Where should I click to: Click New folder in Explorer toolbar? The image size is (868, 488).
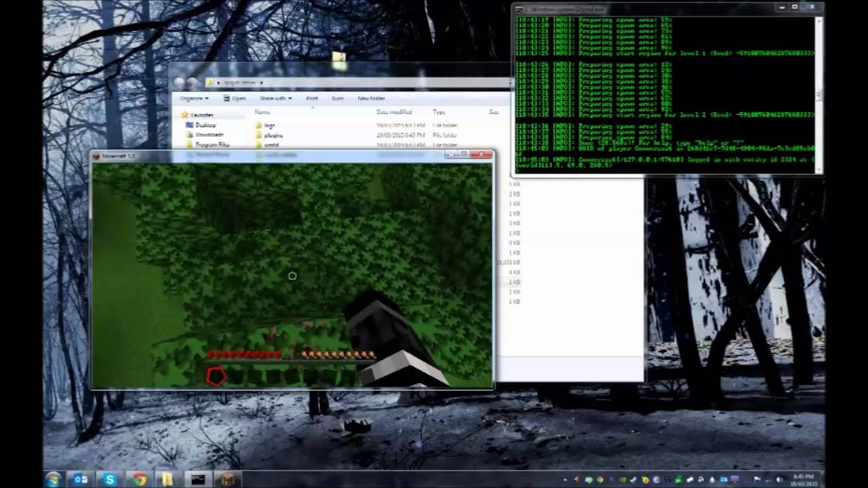pos(372,98)
